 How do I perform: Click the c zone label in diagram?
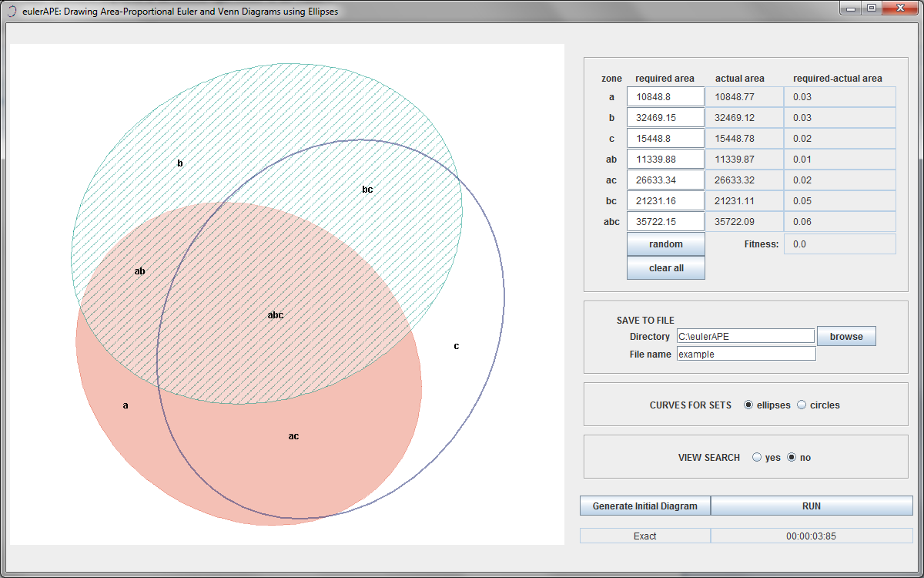(456, 346)
